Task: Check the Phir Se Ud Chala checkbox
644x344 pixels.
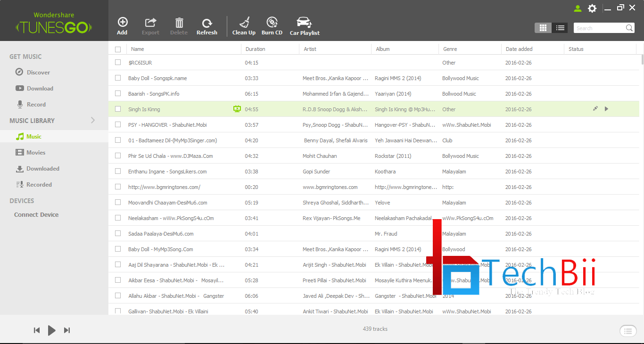Action: click(118, 156)
